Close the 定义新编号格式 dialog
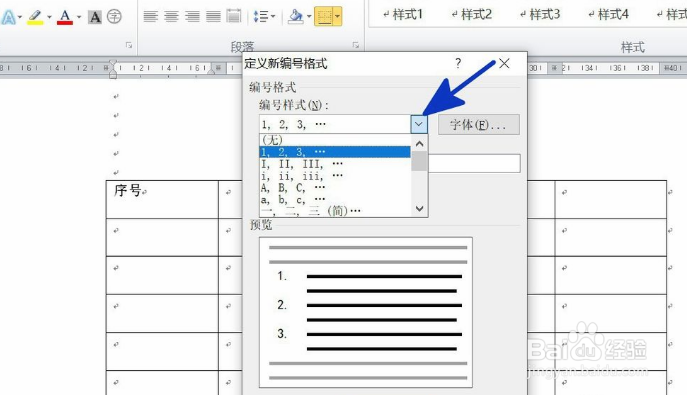687x395 pixels. [x=504, y=63]
